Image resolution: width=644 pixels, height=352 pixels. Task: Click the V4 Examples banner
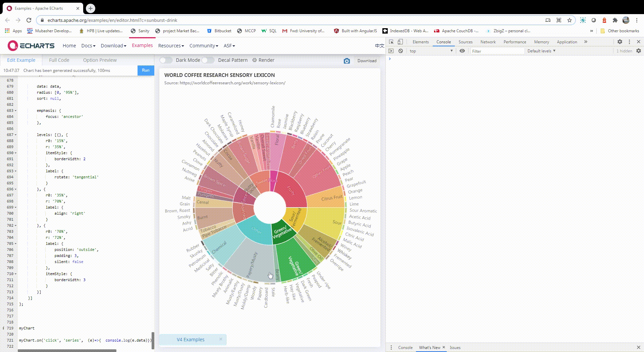pyautogui.click(x=191, y=340)
